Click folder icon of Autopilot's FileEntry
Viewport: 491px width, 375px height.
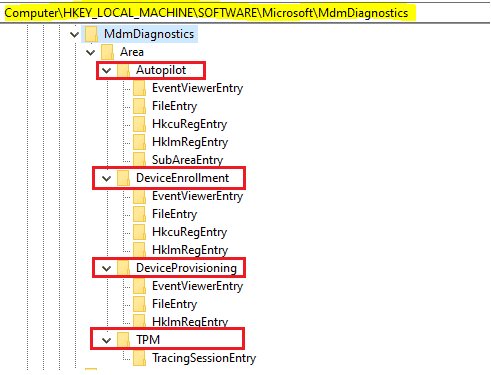click(139, 106)
